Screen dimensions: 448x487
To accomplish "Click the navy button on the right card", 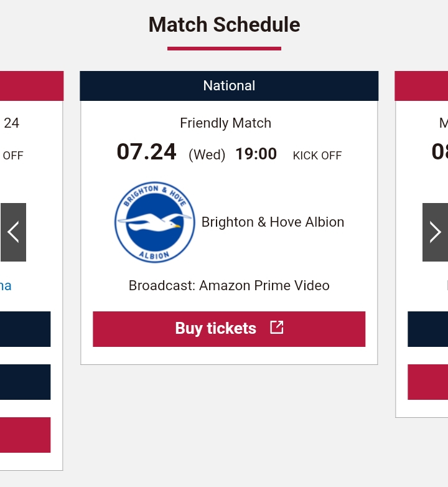I will click(428, 329).
